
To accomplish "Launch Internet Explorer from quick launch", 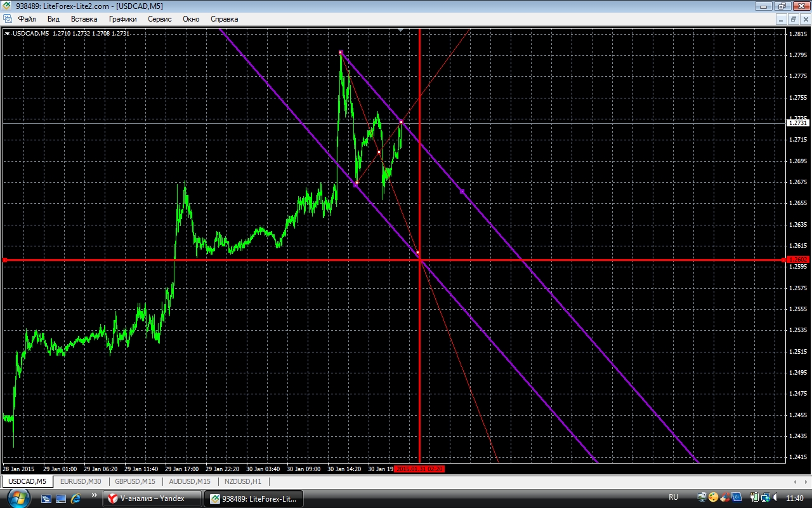I will [75, 498].
